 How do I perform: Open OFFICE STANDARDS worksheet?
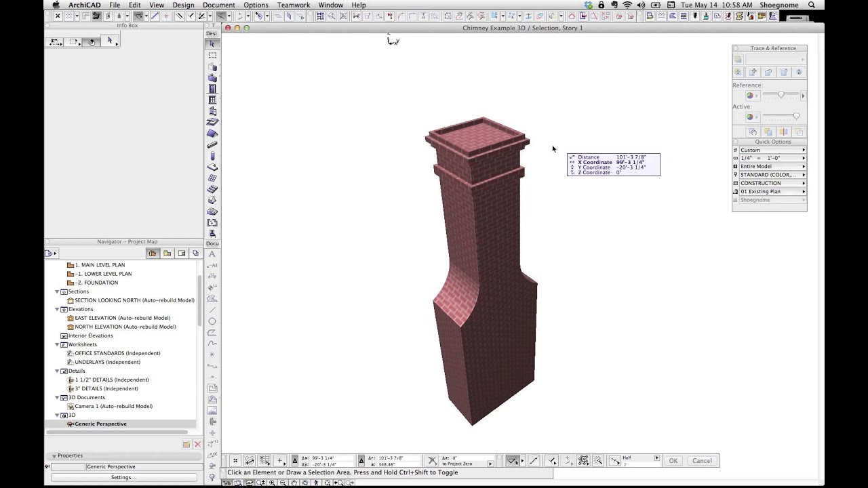coord(117,353)
